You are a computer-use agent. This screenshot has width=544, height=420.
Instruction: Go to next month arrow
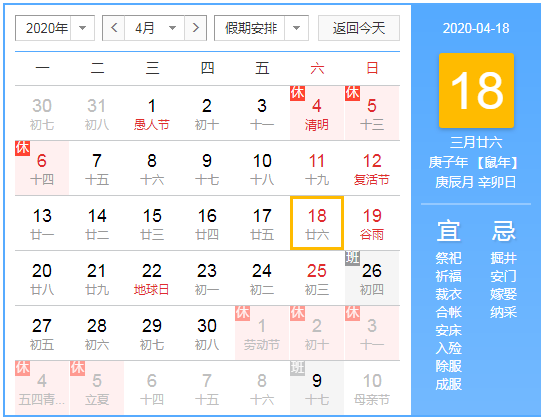(196, 28)
